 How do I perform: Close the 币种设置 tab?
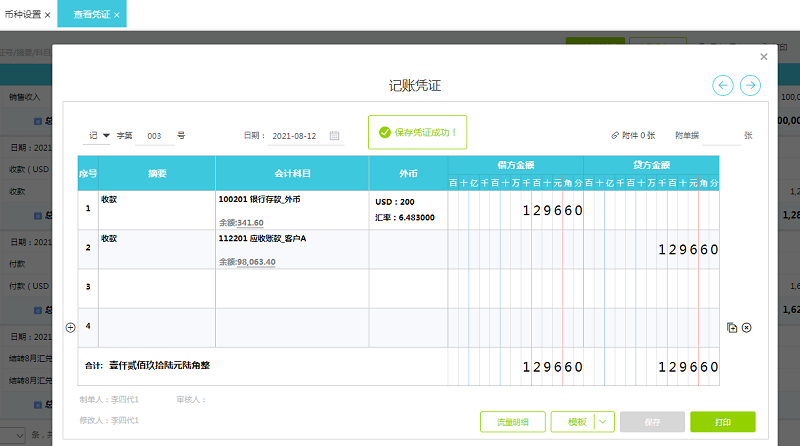[x=47, y=15]
